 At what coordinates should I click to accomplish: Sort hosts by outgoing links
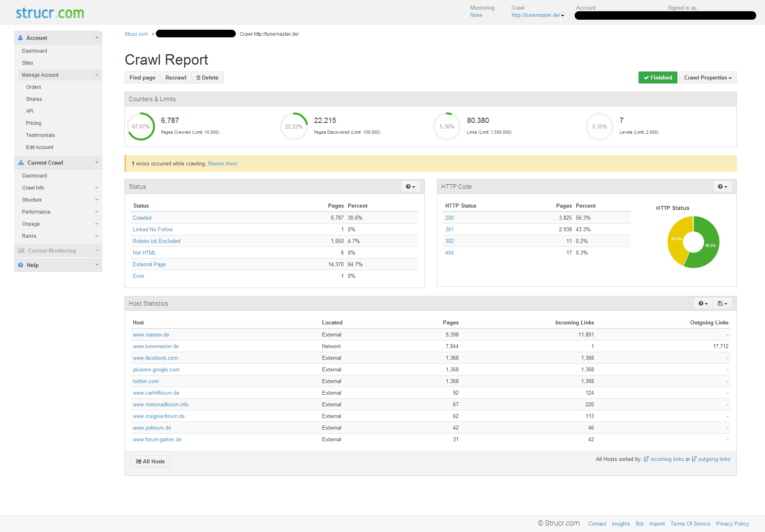[714, 459]
